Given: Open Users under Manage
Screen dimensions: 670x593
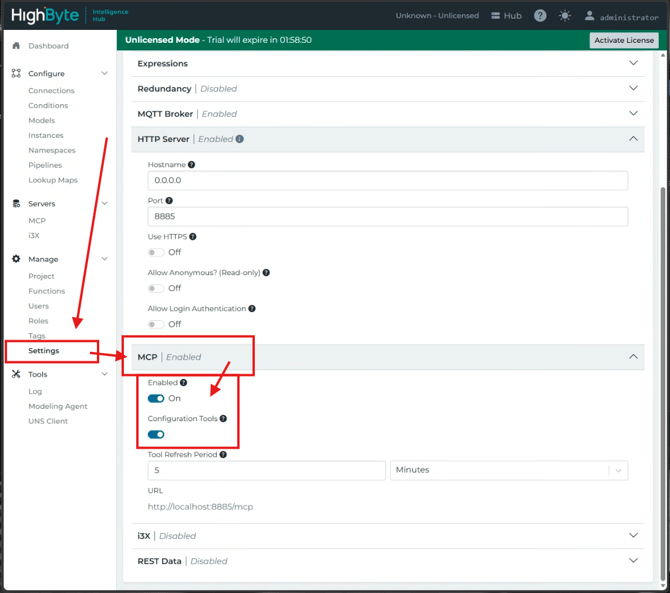Looking at the screenshot, I should (38, 306).
